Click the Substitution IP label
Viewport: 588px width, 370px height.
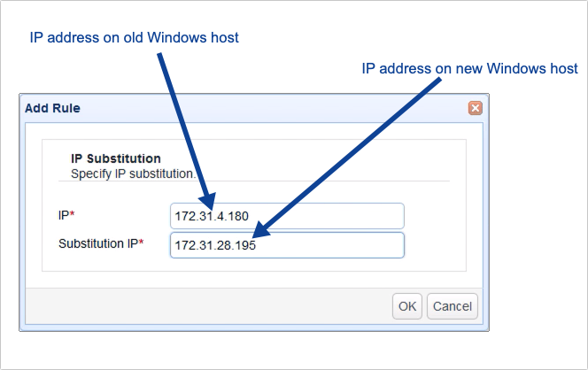pos(97,243)
